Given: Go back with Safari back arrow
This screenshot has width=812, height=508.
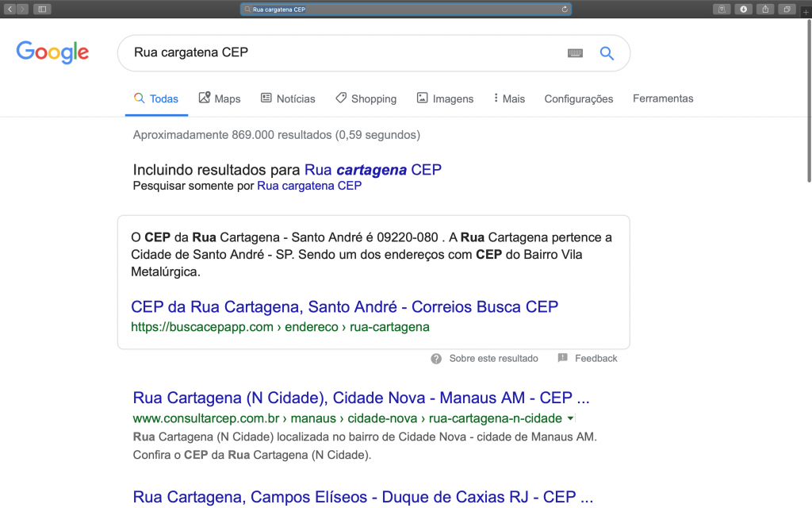Looking at the screenshot, I should click(10, 9).
